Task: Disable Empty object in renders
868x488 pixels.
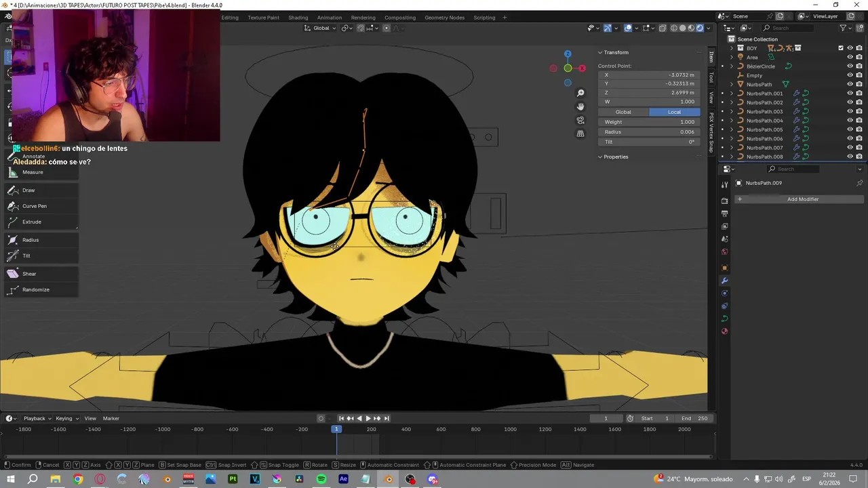Action: click(x=859, y=75)
